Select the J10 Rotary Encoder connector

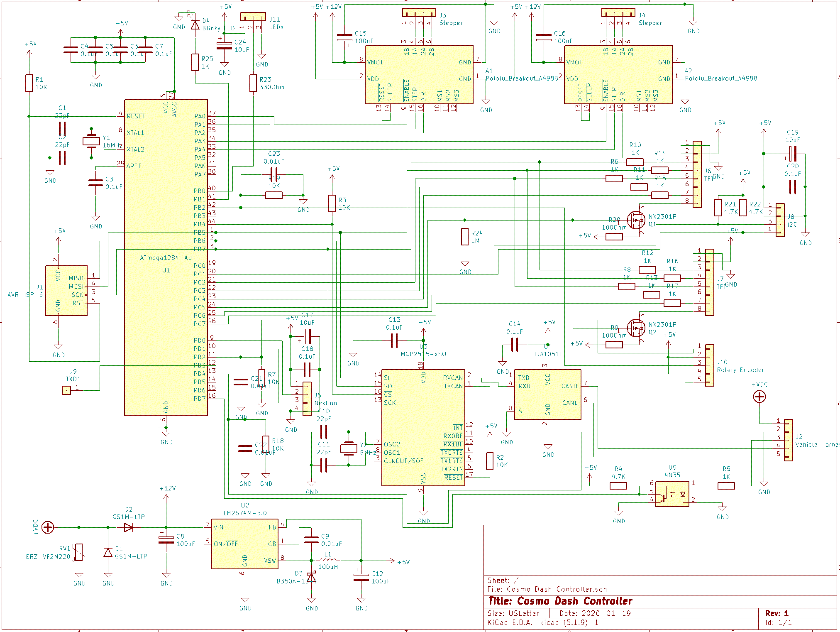tap(710, 365)
